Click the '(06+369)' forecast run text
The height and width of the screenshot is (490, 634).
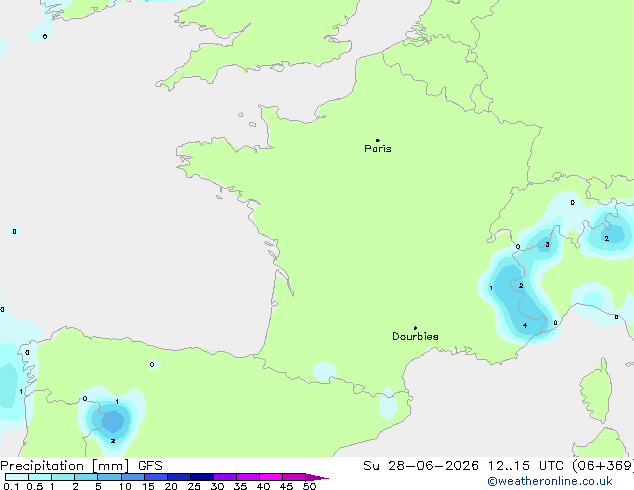pyautogui.click(x=602, y=466)
